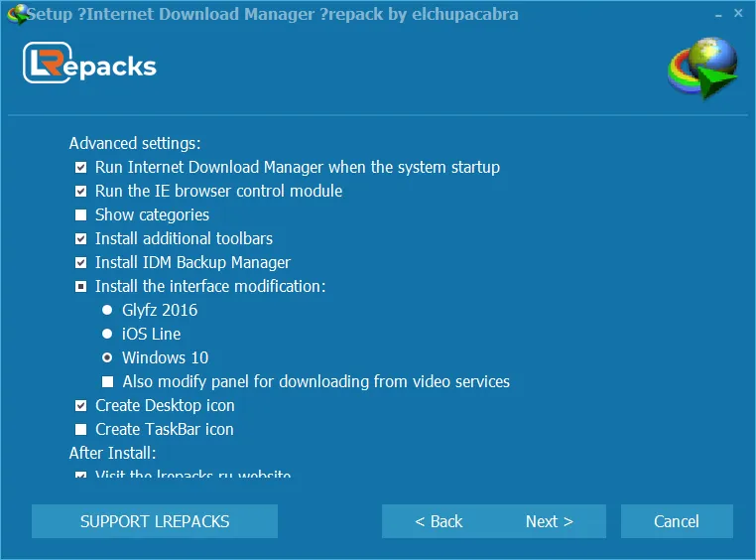Click the After Install: label
Viewport: 756px width, 560px height.
(x=112, y=453)
